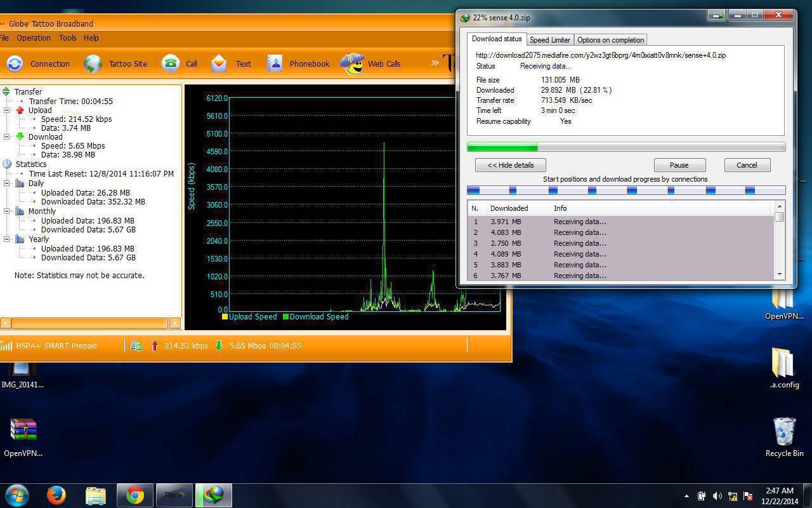Screen dimensions: 812x508
Task: Click the Statistics clock icon
Action: [6, 164]
